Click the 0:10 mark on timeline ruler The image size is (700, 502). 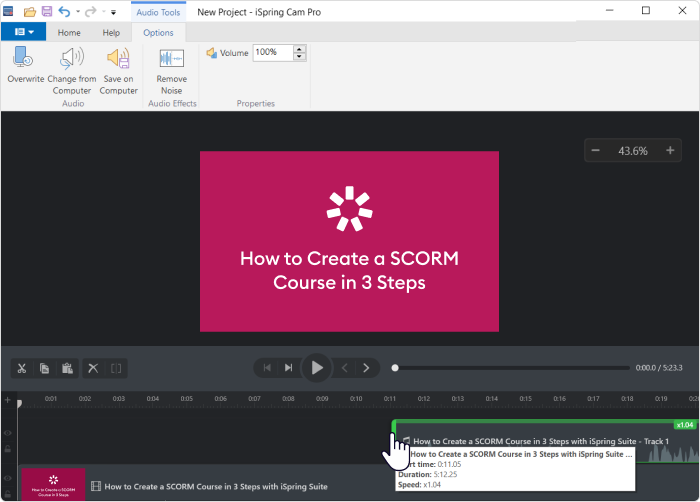tap(356, 398)
